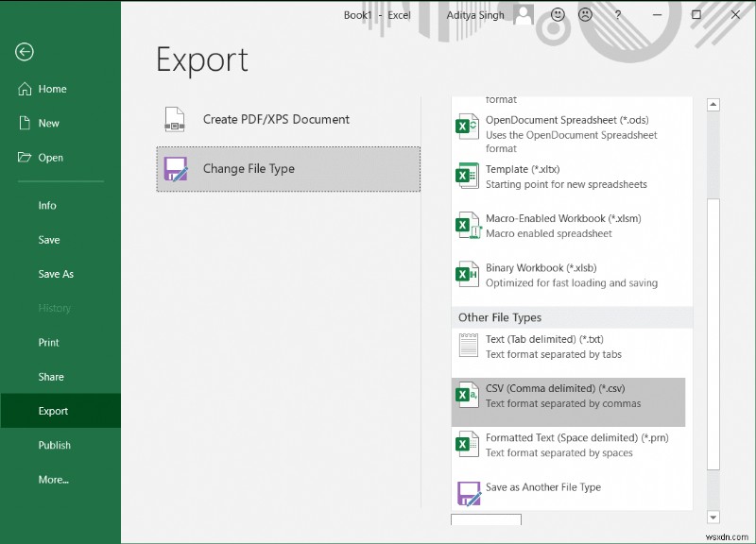Viewport: 756px width, 544px height.
Task: Choose the Binary Workbook (.xlsb) icon
Action: 466,274
